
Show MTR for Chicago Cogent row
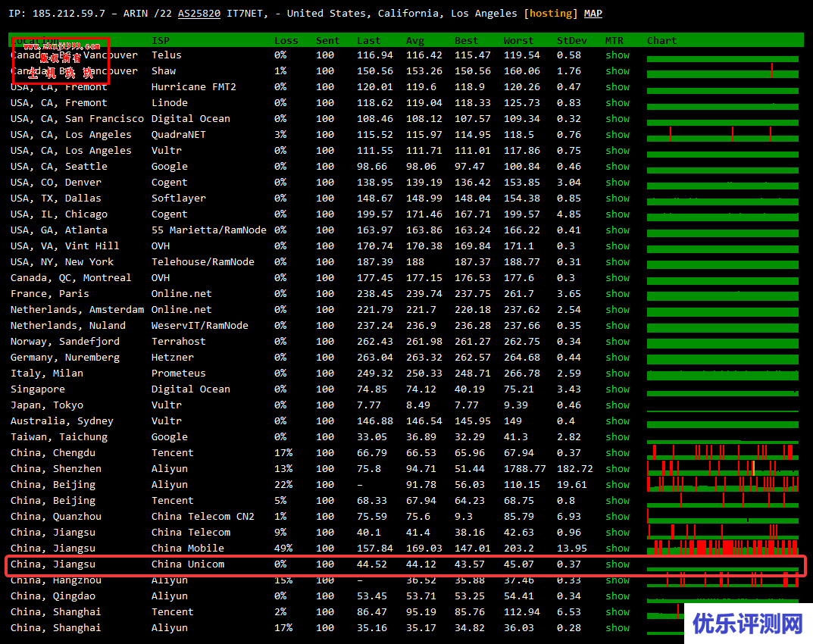[618, 214]
